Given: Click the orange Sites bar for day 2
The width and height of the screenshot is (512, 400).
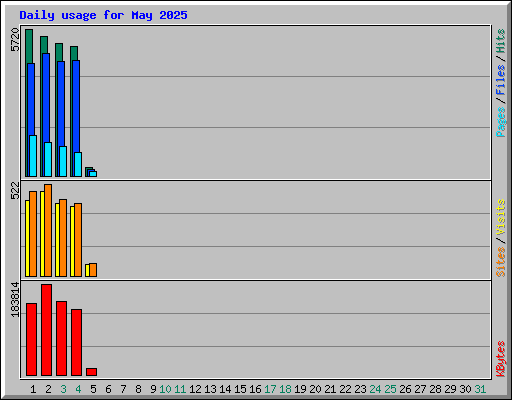Looking at the screenshot, I should (48, 230).
